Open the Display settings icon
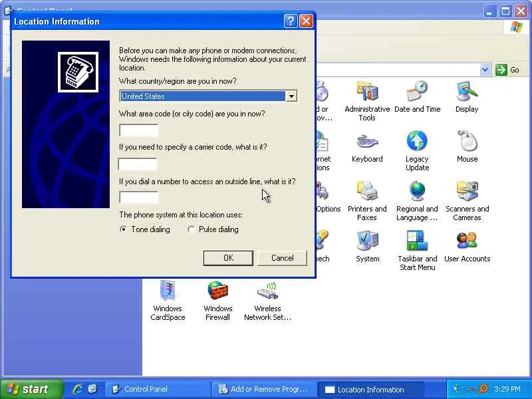Image resolution: width=532 pixels, height=399 pixels. [467, 96]
